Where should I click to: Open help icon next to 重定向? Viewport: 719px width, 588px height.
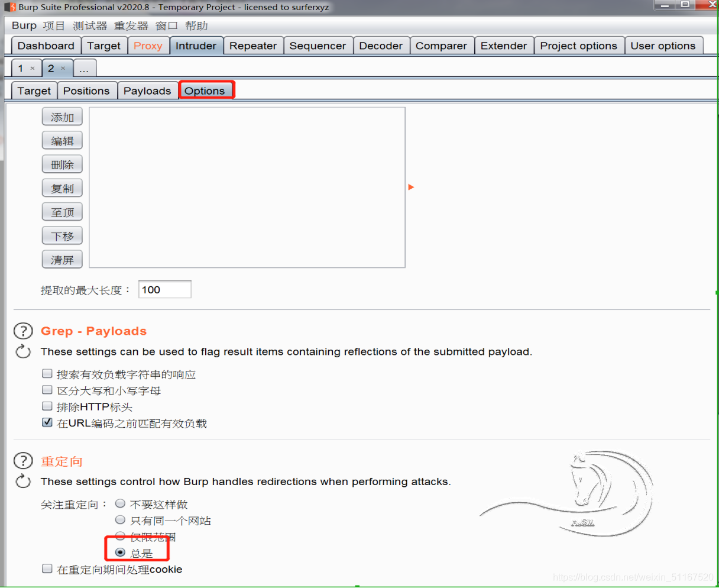click(23, 461)
